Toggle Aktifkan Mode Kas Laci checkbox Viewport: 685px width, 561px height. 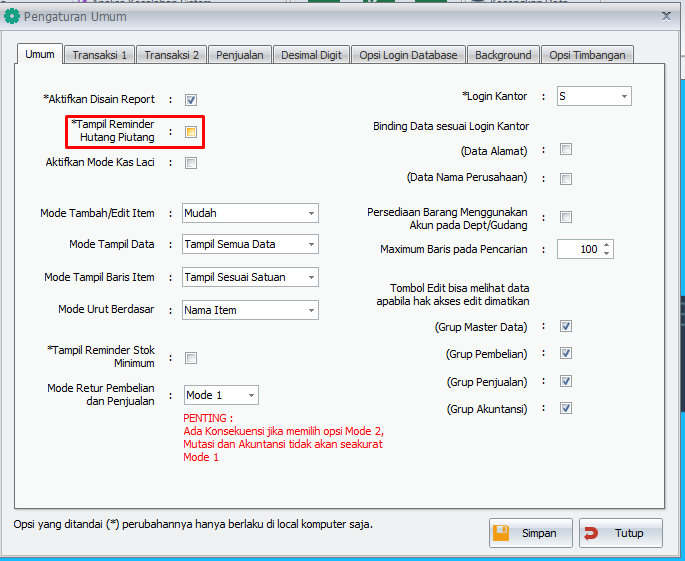click(x=191, y=163)
